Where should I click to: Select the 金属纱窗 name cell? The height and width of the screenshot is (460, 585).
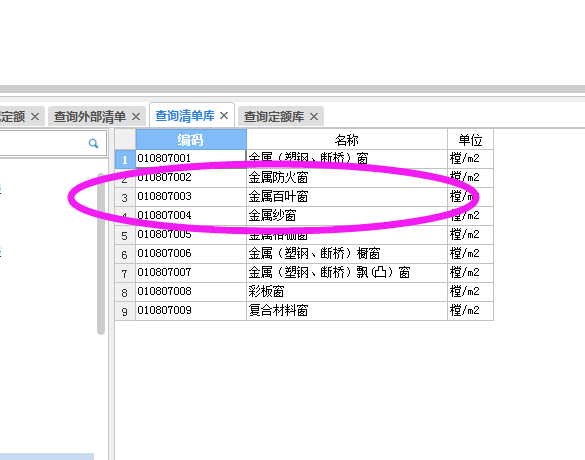tap(347, 216)
